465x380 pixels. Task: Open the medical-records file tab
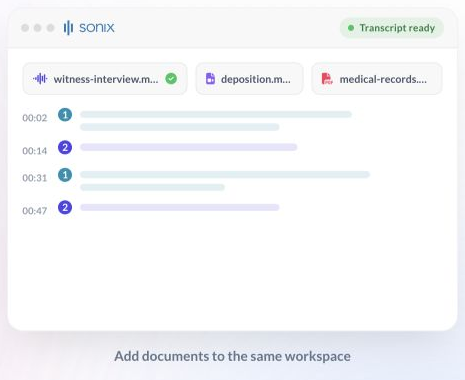coord(377,79)
